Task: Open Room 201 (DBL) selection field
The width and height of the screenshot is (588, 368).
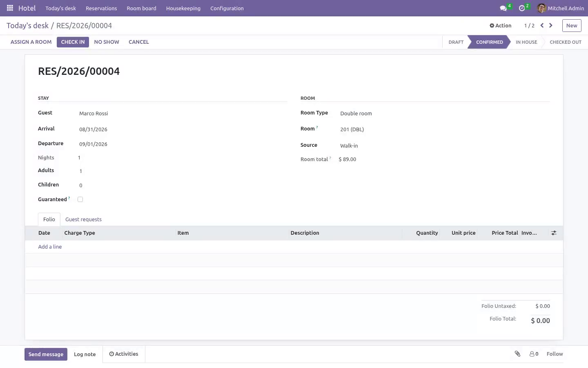Action: 444,130
